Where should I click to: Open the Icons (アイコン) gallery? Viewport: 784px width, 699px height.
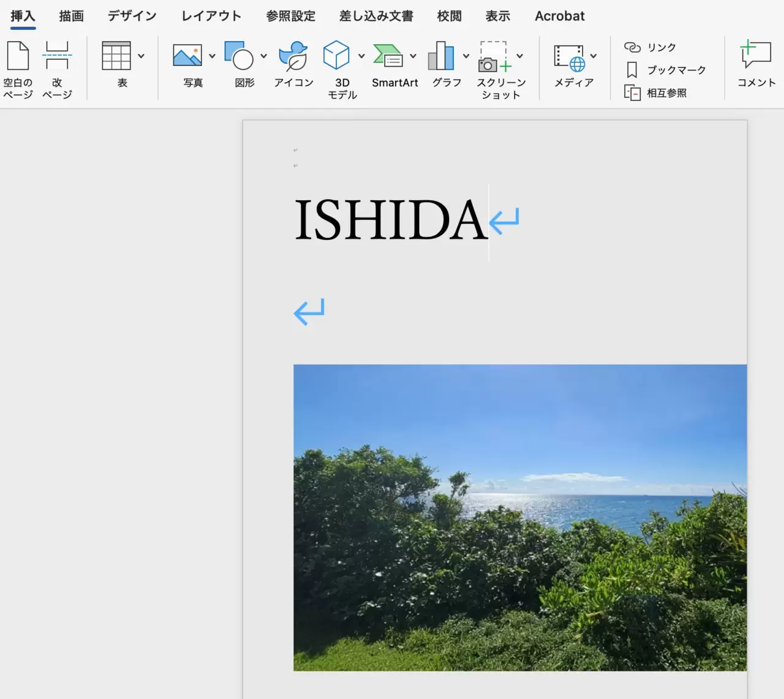(293, 56)
